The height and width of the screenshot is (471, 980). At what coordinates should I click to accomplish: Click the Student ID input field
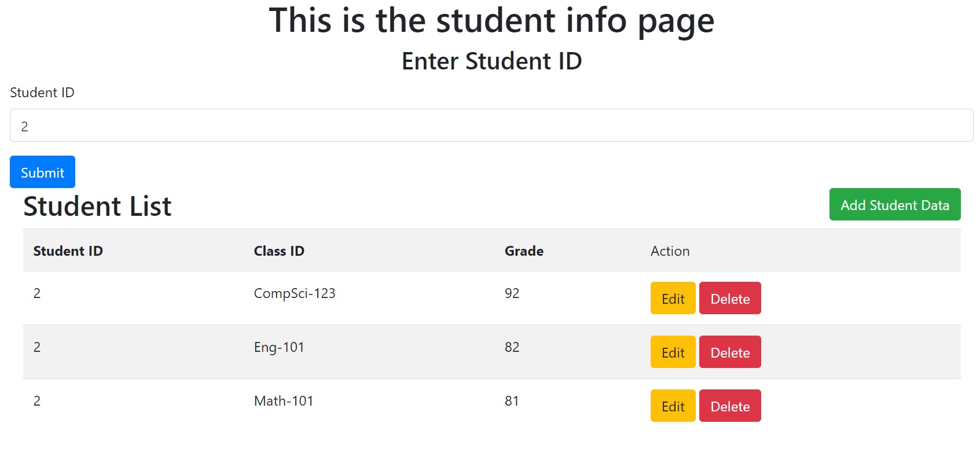491,126
